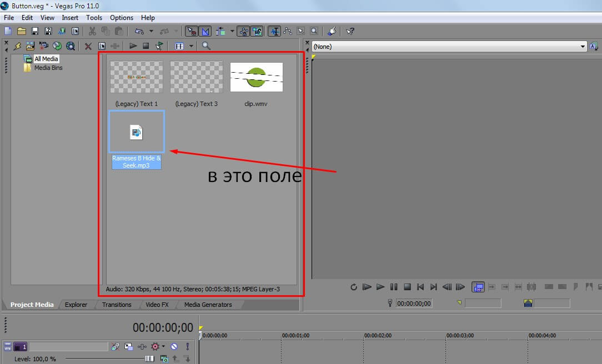Switch to the Project Media tab
The width and height of the screenshot is (602, 364).
(x=32, y=305)
